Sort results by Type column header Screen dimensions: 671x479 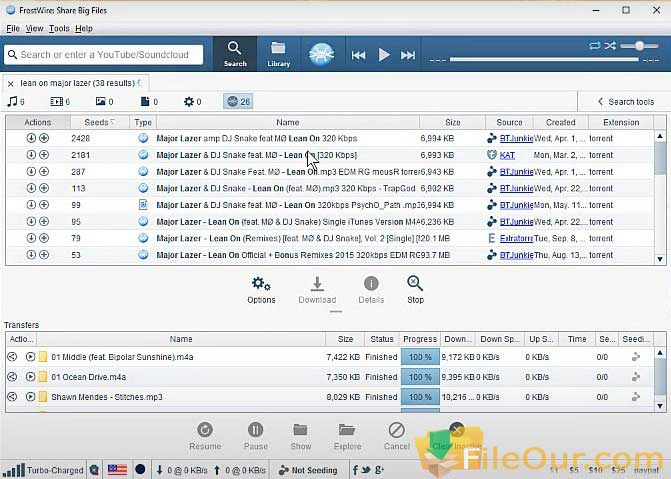click(143, 122)
